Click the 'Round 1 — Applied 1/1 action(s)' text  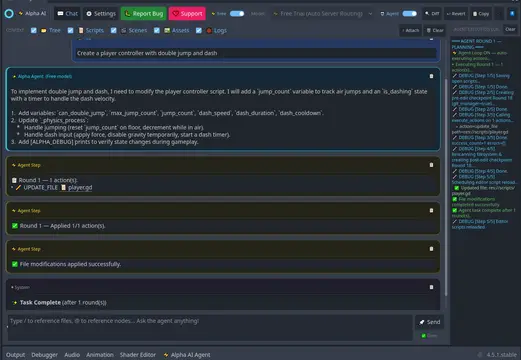tap(62, 226)
